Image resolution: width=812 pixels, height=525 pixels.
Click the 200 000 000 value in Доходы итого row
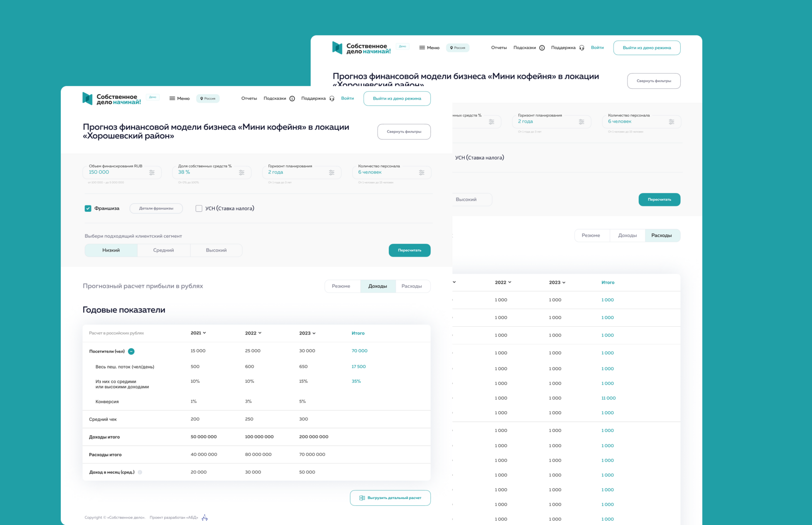[x=314, y=437]
